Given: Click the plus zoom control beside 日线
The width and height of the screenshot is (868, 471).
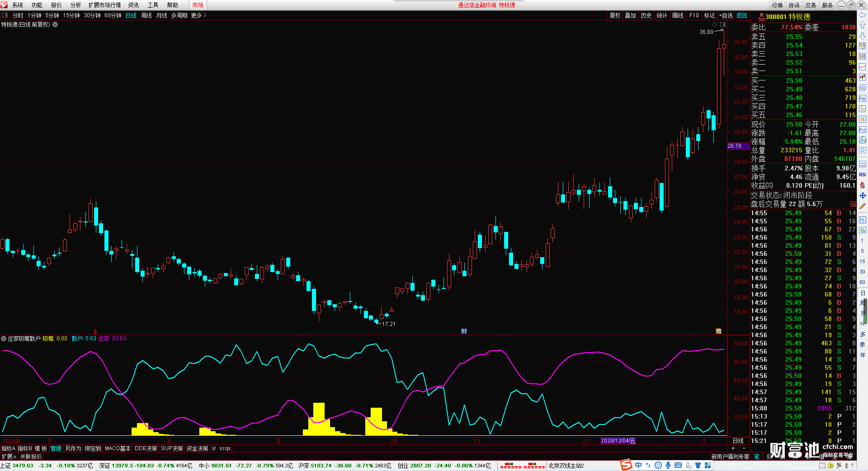Looking at the screenshot, I should click(x=733, y=448).
